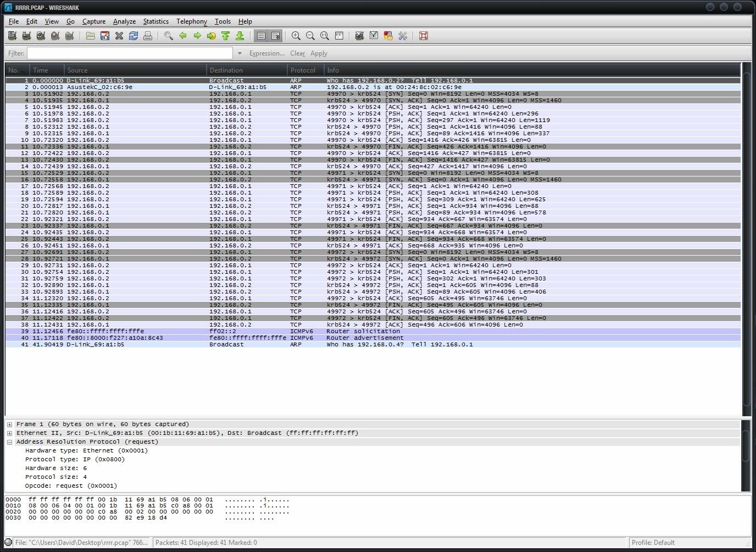Collapse the Address Resolution Protocol node
Screen dimensions: 756x552
tap(10, 442)
